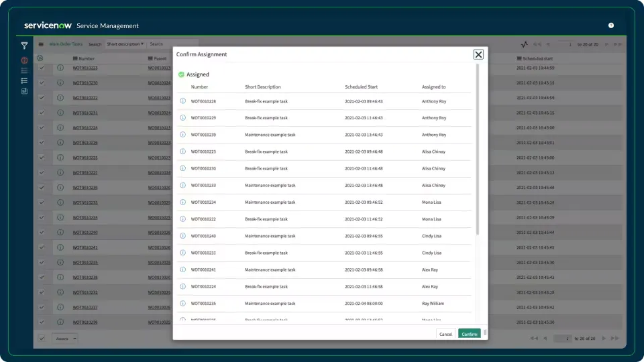Click the Work Order Tasks breadcrumb
The image size is (644, 362).
tap(66, 44)
